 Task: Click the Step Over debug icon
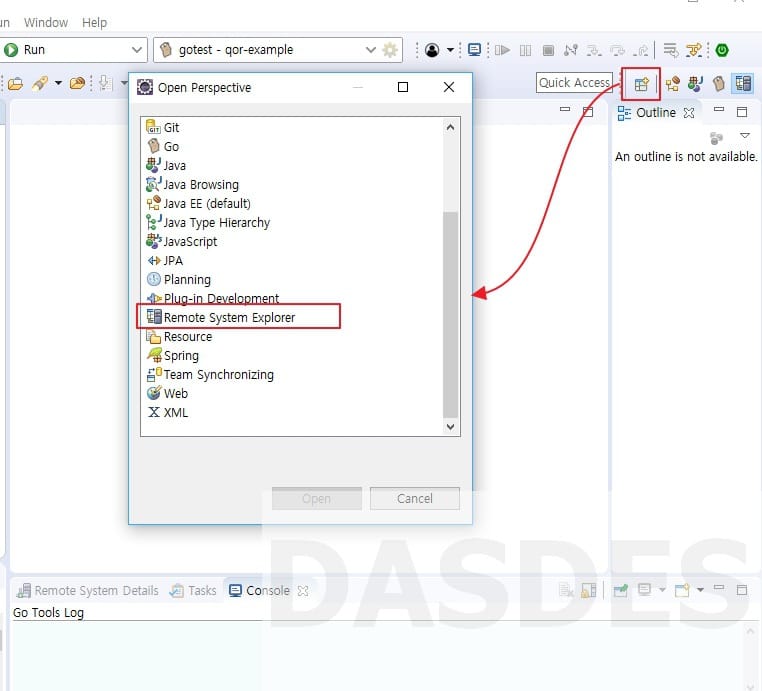point(618,50)
